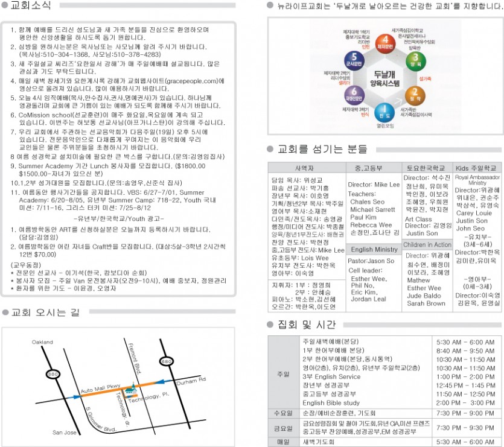Click the Auto Mall Pkwy street label
This screenshot has height=447, width=504.
click(101, 388)
